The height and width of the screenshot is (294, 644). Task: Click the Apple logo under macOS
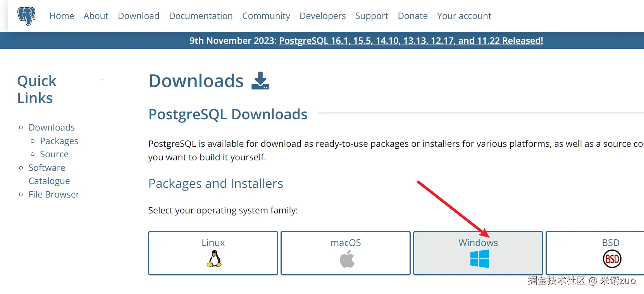click(x=347, y=259)
